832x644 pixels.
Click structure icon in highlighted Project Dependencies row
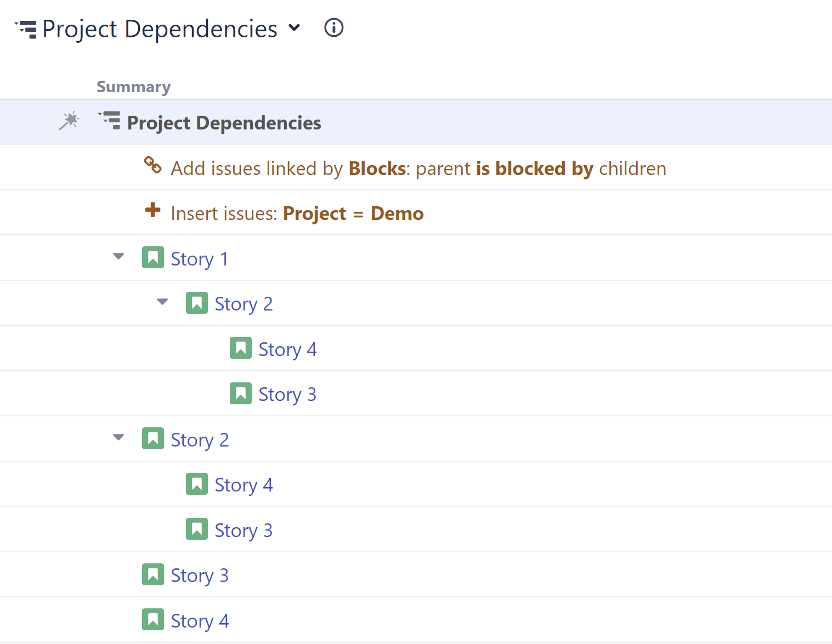[x=110, y=120]
